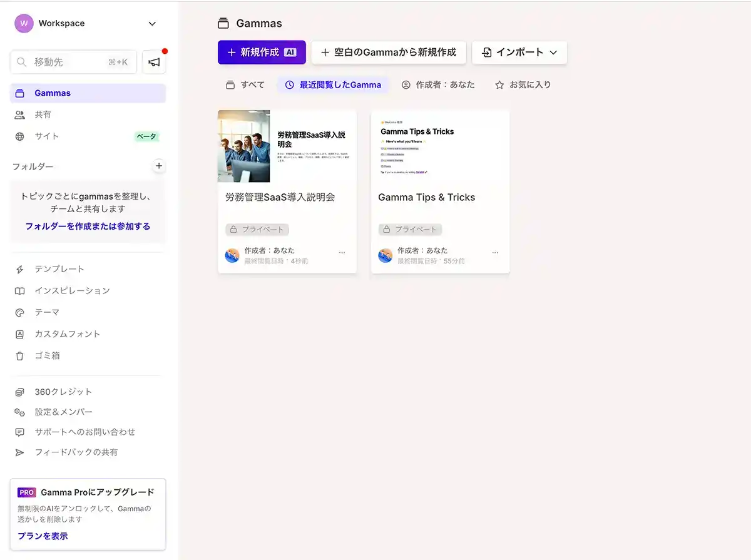Click 空白のGammaから新規作成 button
751x560 pixels.
tap(389, 53)
